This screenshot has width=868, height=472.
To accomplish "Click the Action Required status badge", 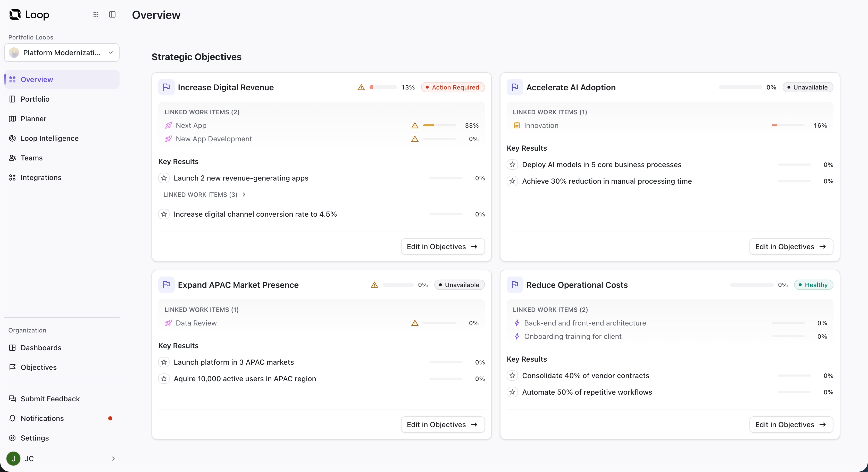I will [453, 87].
